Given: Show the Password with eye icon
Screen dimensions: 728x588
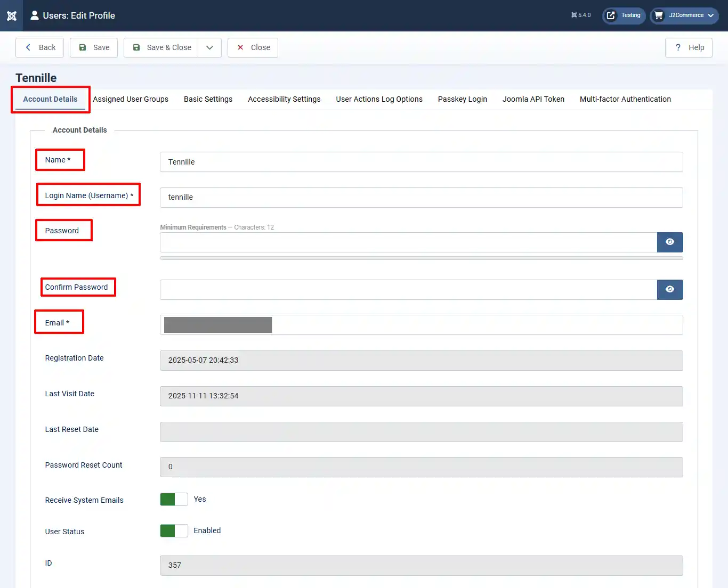Looking at the screenshot, I should (x=670, y=242).
